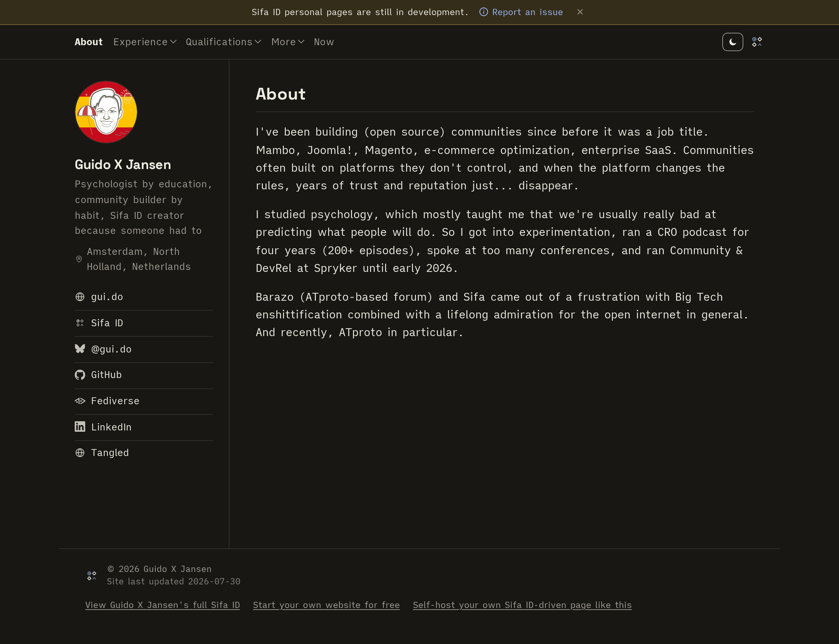Viewport: 839px width, 644px height.
Task: Click the globe icon next to gui.do
Action: pos(80,297)
